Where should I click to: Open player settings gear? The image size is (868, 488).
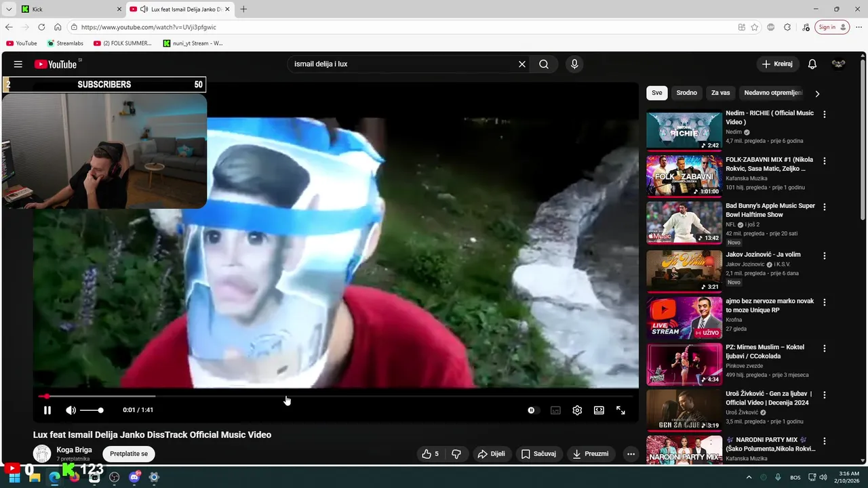[577, 410]
